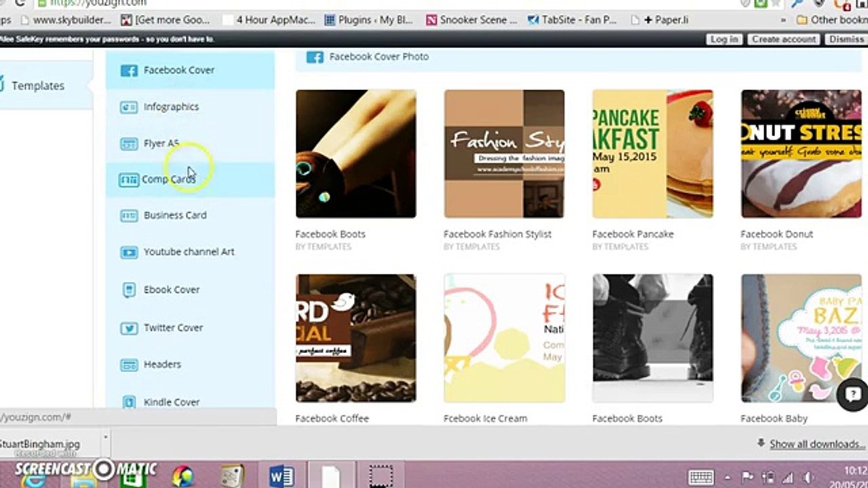This screenshot has height=488, width=868.
Task: Click the Business Card sidebar icon
Action: tap(129, 216)
